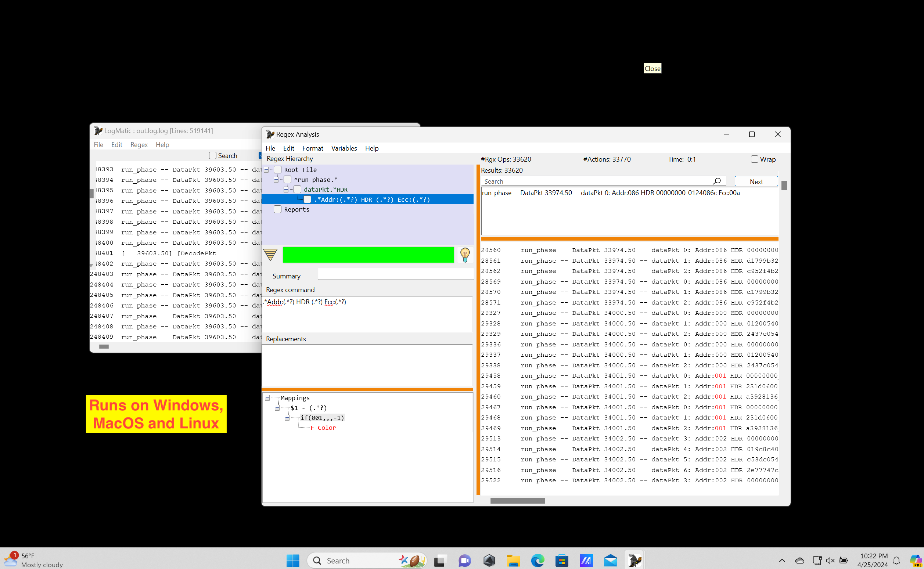Screen dimensions: 924x569
Task: Collapse the $1 - (.*?) mapping node
Action: (277, 408)
